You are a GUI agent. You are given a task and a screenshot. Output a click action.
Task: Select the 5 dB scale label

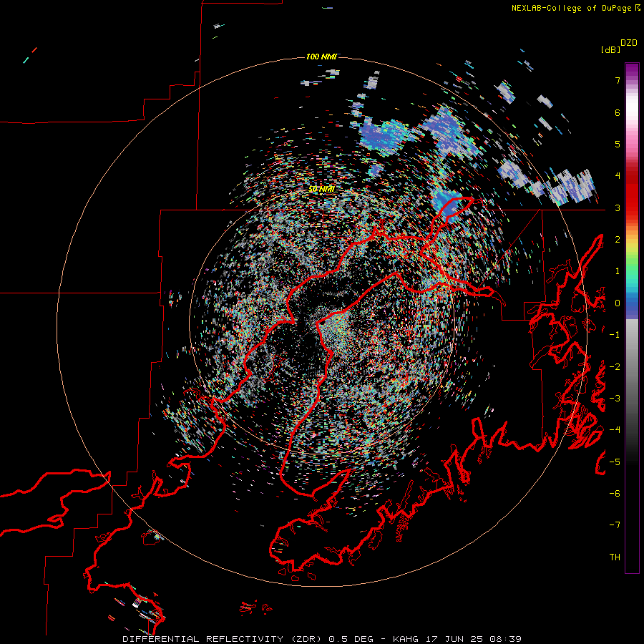618,144
